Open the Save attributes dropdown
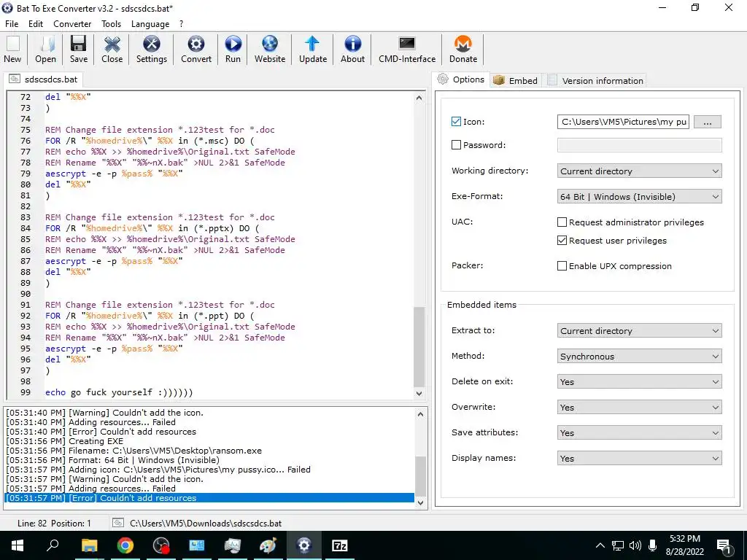 tap(639, 433)
